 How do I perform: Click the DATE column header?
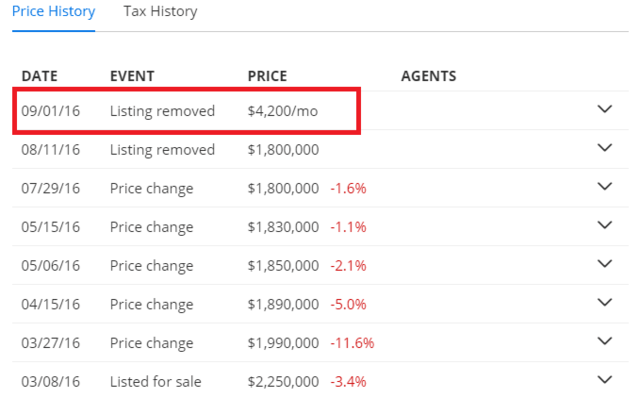coord(40,76)
